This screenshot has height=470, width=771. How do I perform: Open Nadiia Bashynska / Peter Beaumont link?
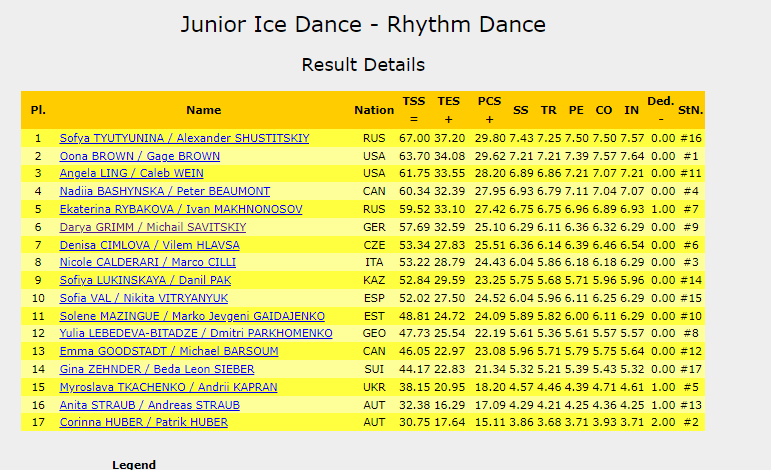[x=165, y=191]
